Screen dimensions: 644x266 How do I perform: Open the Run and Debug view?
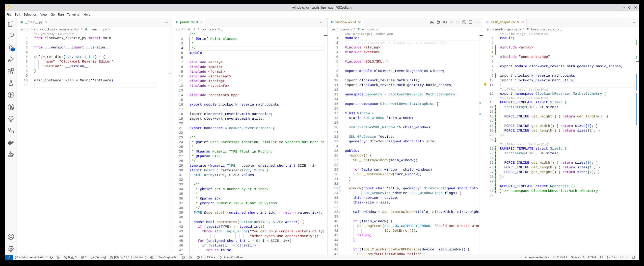point(11,59)
